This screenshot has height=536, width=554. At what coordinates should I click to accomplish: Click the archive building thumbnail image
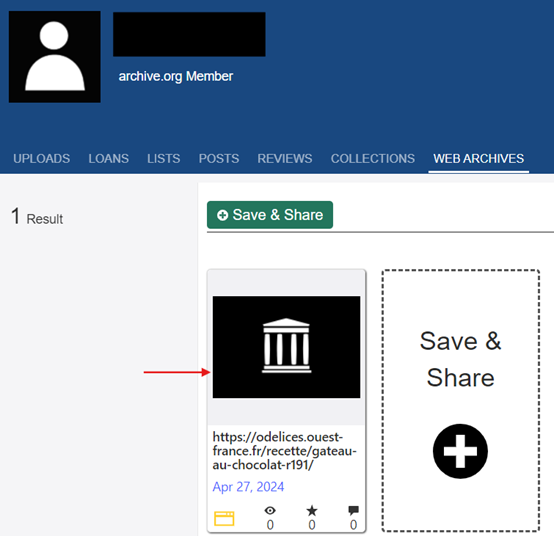click(287, 347)
